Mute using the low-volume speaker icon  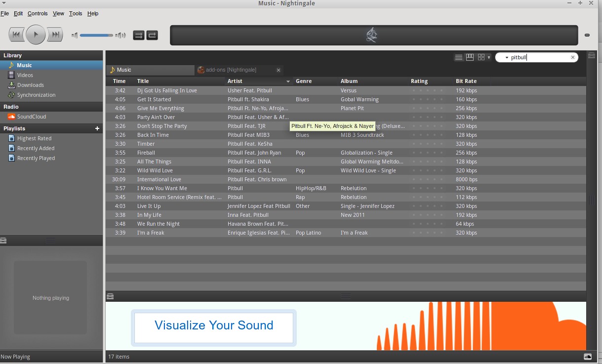pyautogui.click(x=75, y=35)
